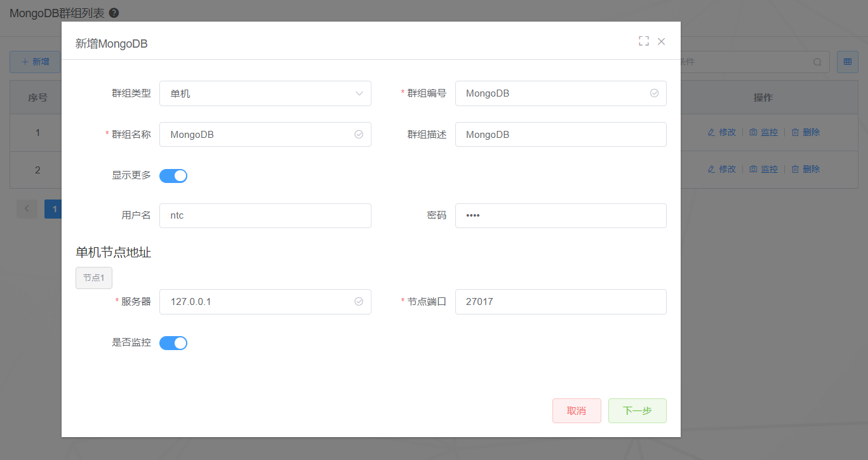This screenshot has height=460, width=868.
Task: Click the 单机节点地址 heading
Action: tap(114, 252)
